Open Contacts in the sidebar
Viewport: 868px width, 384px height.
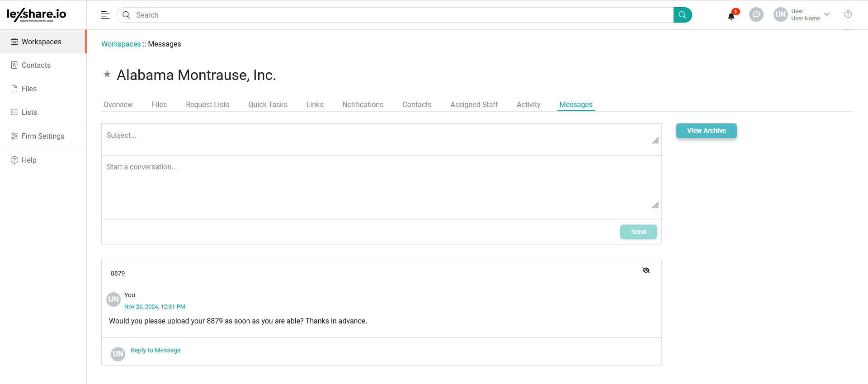click(36, 65)
